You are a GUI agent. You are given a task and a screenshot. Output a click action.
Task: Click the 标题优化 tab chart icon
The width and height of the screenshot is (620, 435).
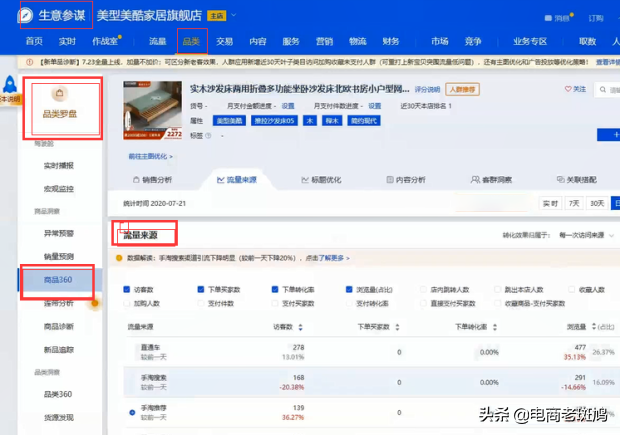pyautogui.click(x=305, y=180)
